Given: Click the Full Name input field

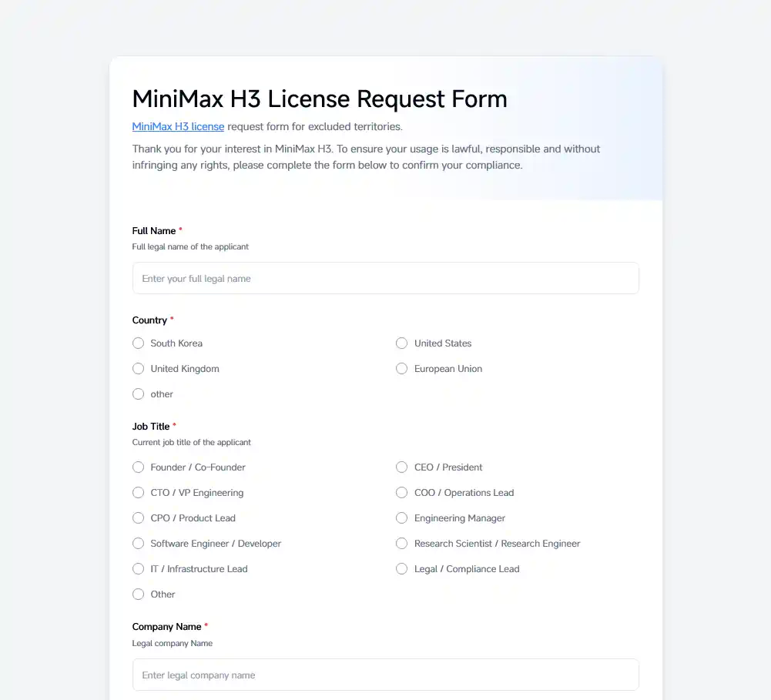Looking at the screenshot, I should 385,278.
